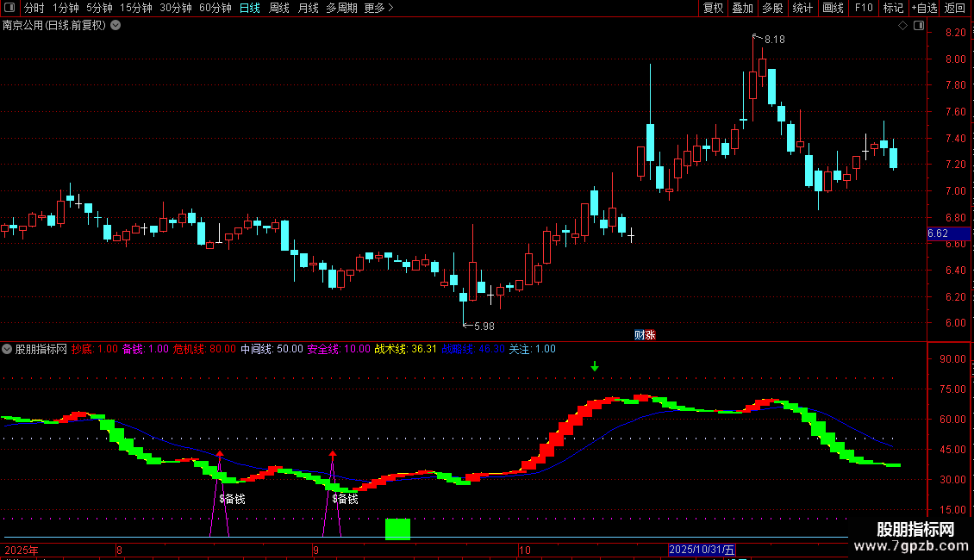The image size is (974, 560).
Task: Click the 战术线: 36.31 indicator value
Action: pyautogui.click(x=406, y=349)
